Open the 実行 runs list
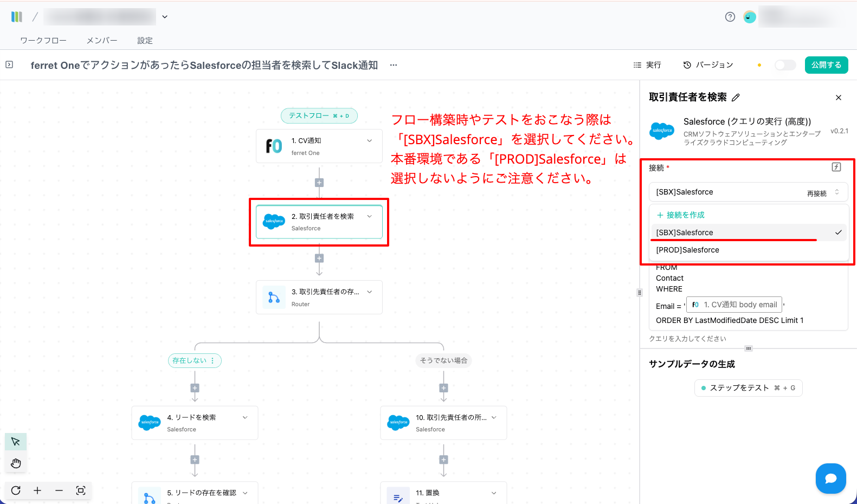The width and height of the screenshot is (857, 504). coord(647,65)
